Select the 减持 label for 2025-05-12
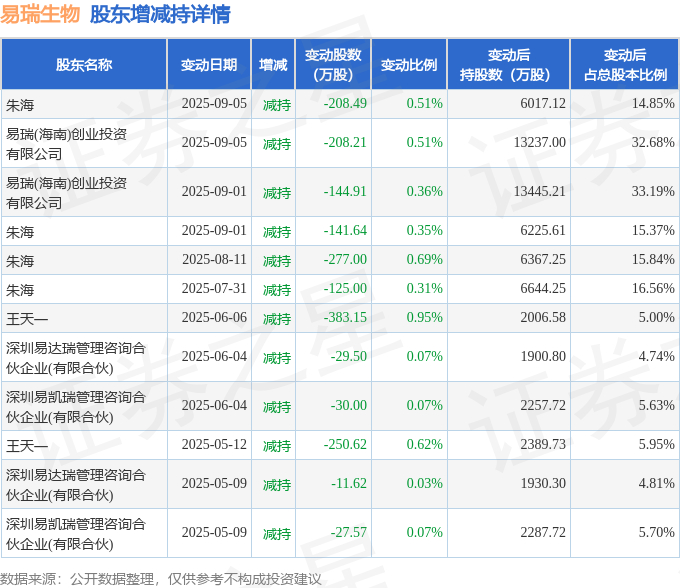 click(277, 445)
